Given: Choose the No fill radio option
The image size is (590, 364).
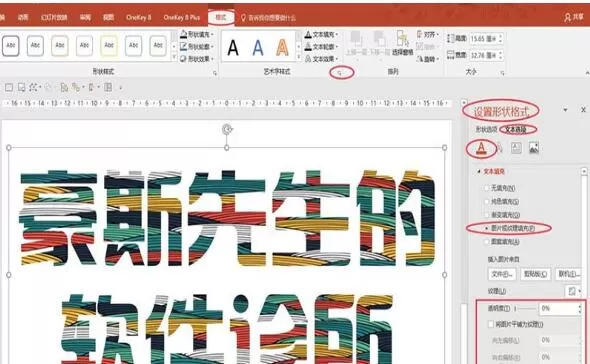Looking at the screenshot, I should click(500, 188).
